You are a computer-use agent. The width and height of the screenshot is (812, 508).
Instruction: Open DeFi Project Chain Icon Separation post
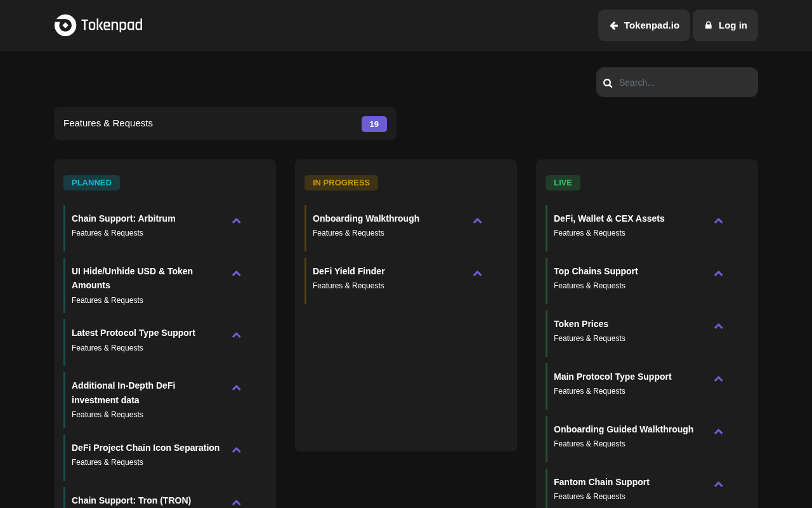145,448
